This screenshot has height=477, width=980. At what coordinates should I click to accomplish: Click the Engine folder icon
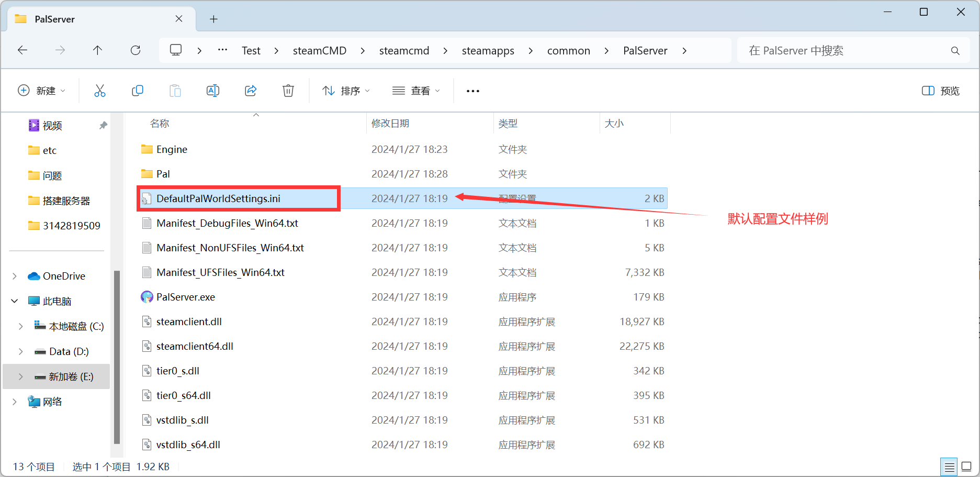147,149
